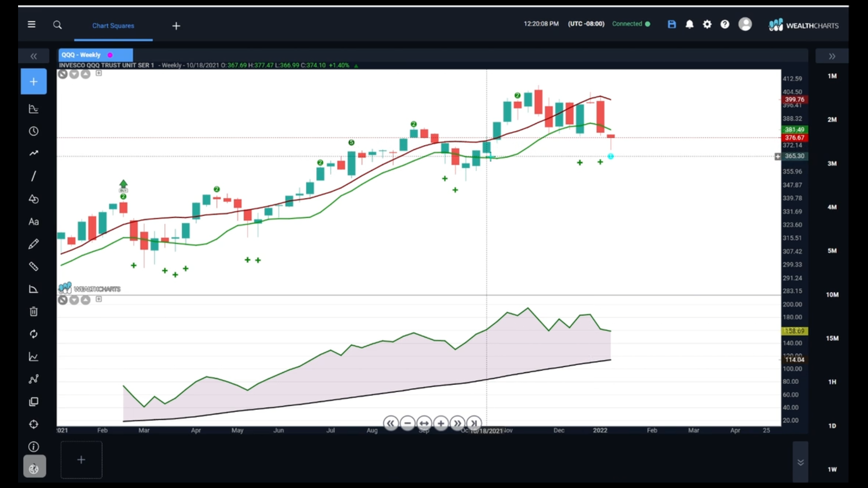Image resolution: width=868 pixels, height=488 pixels.
Task: Select the Aa text annotation tool
Action: 33,221
